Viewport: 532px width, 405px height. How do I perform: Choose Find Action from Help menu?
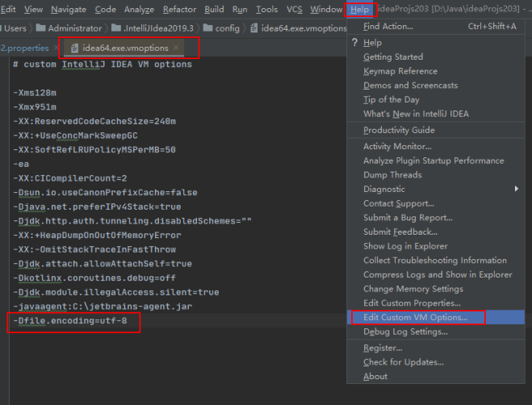(x=436, y=26)
